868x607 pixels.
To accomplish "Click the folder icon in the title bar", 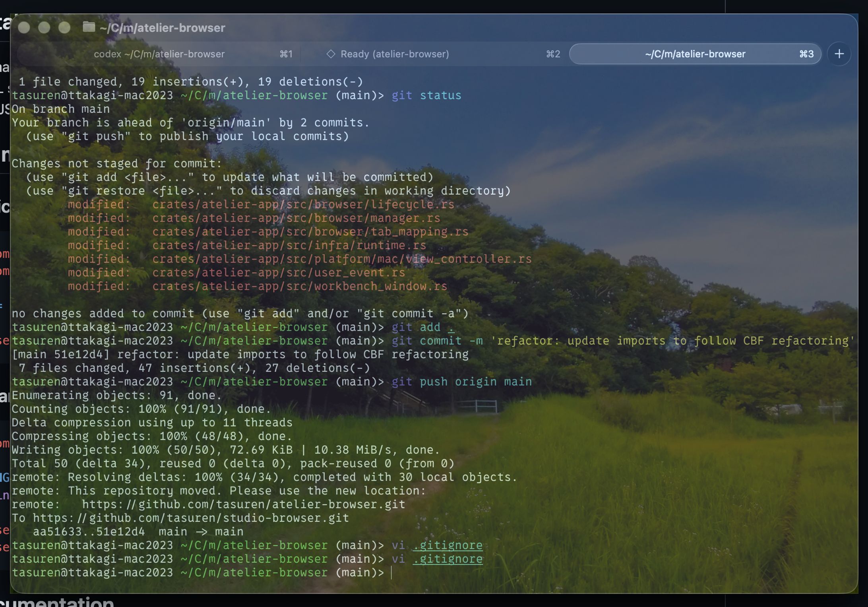I will point(89,27).
